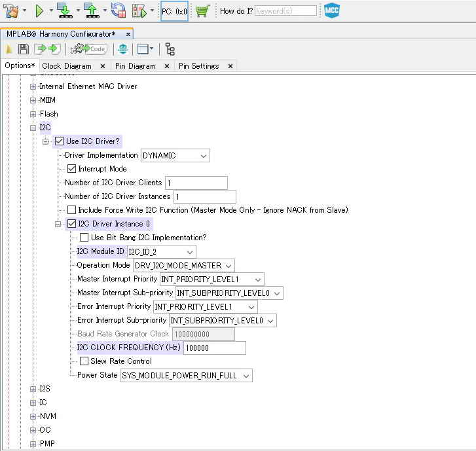The image size is (476, 451).
Task: Open the Debug Project dropdown arrow
Action: coord(153,10)
